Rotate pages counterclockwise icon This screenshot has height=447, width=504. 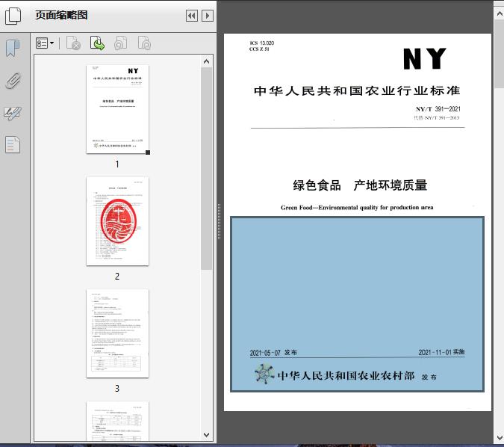point(120,43)
